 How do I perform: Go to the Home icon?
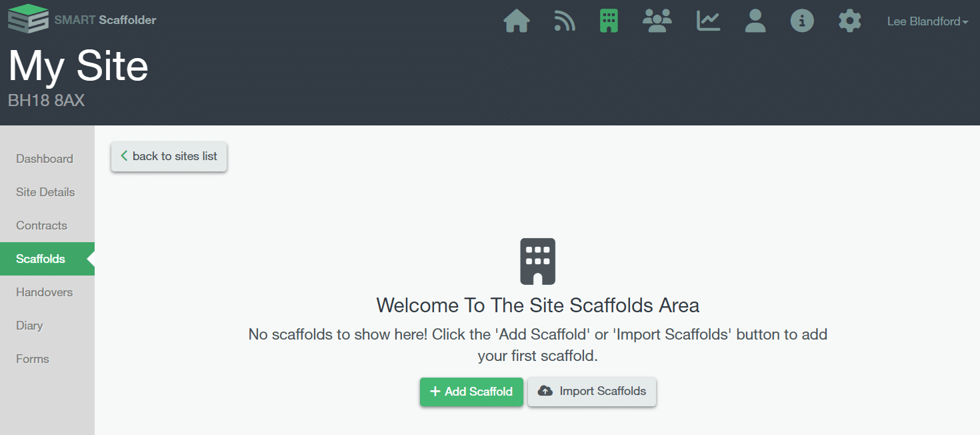coord(517,21)
